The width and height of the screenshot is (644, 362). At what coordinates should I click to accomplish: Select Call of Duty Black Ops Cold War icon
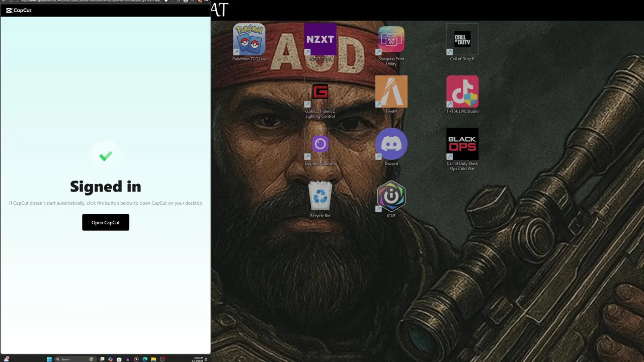462,150
